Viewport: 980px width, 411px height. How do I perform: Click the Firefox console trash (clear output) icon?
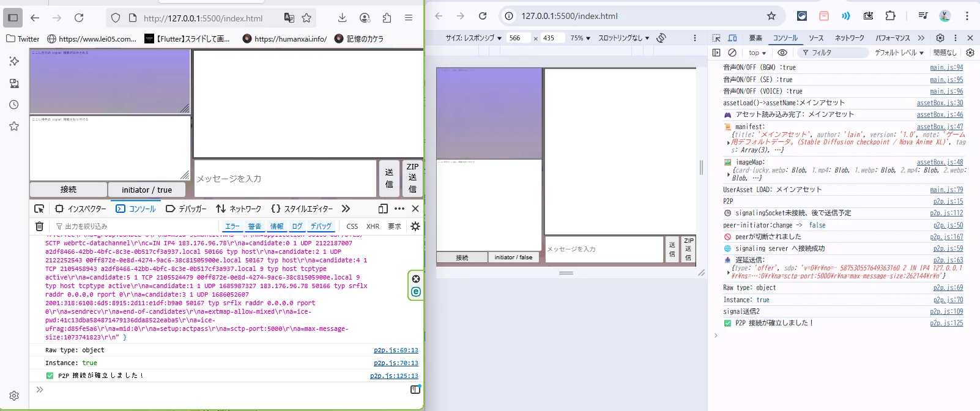39,226
